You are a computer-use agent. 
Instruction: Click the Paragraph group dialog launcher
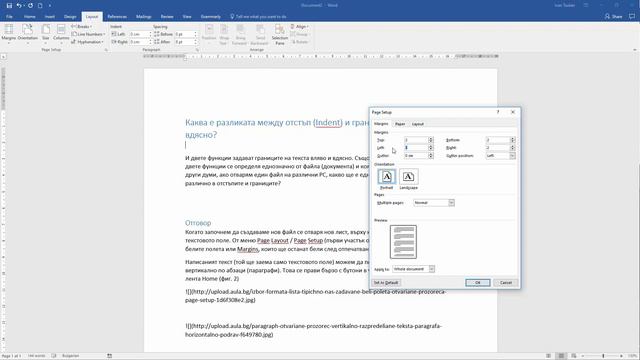(197, 50)
